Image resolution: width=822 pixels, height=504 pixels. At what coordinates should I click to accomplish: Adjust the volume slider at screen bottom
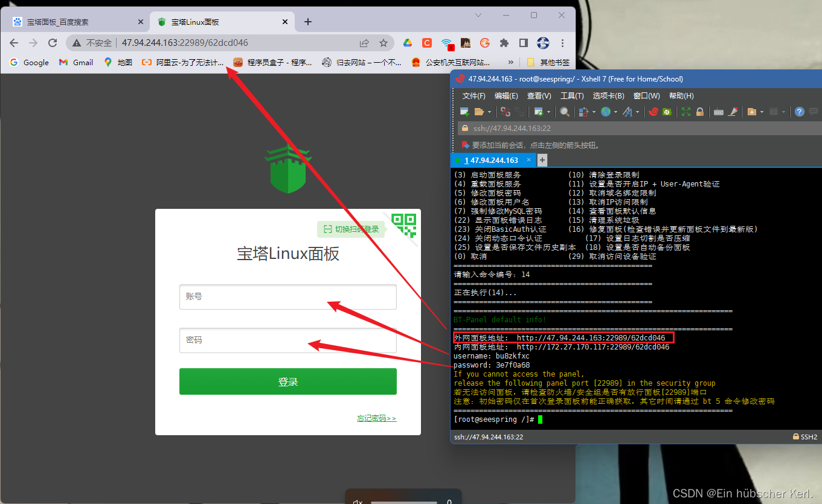pos(404,502)
